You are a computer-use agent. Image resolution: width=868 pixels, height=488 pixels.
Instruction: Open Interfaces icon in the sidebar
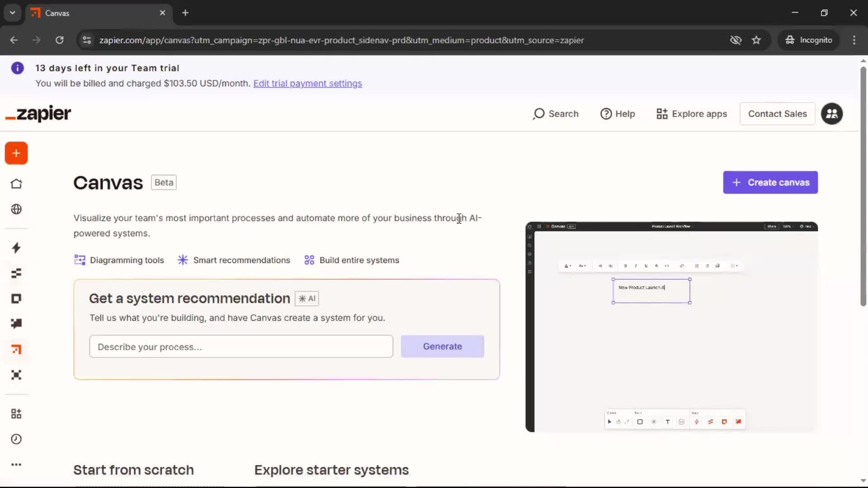click(x=16, y=299)
